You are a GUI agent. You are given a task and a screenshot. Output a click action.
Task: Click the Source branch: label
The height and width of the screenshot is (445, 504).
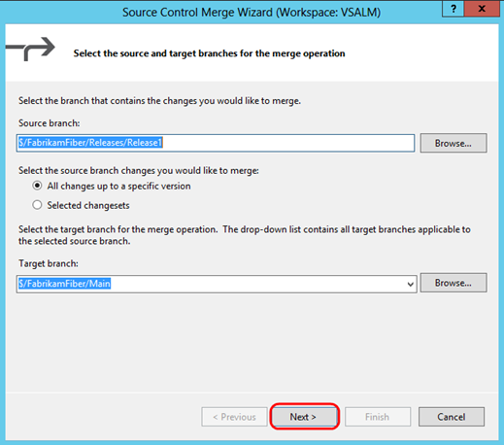50,123
